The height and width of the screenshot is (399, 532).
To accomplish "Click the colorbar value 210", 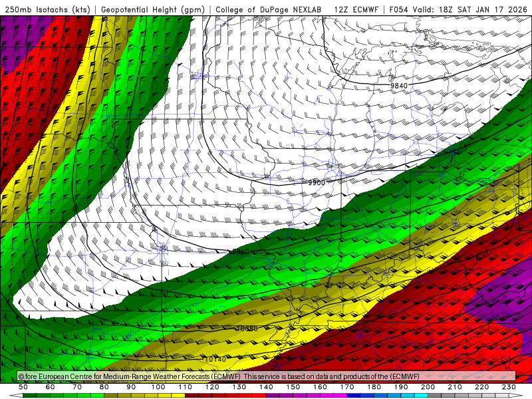I will 455,387.
